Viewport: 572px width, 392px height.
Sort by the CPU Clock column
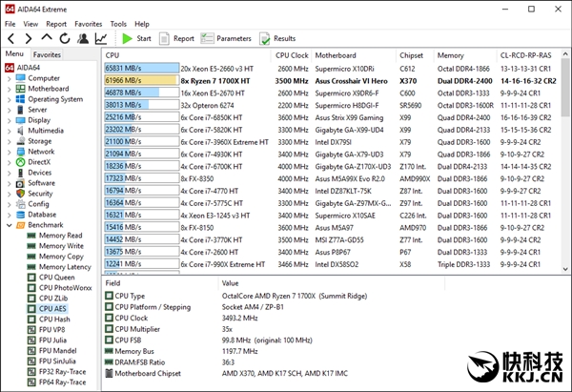[x=292, y=55]
